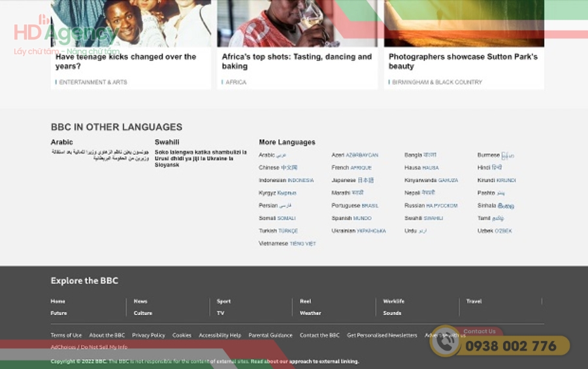
Task: Choose Turkish language link
Action: point(278,231)
